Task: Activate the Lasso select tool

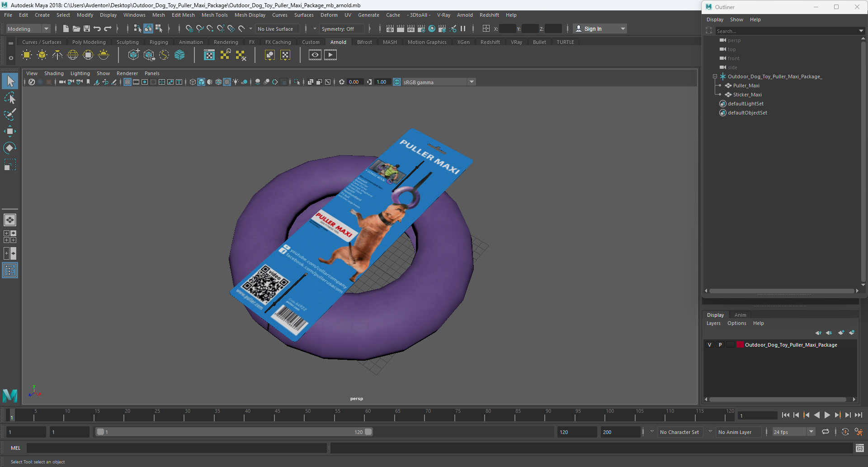Action: (10, 98)
